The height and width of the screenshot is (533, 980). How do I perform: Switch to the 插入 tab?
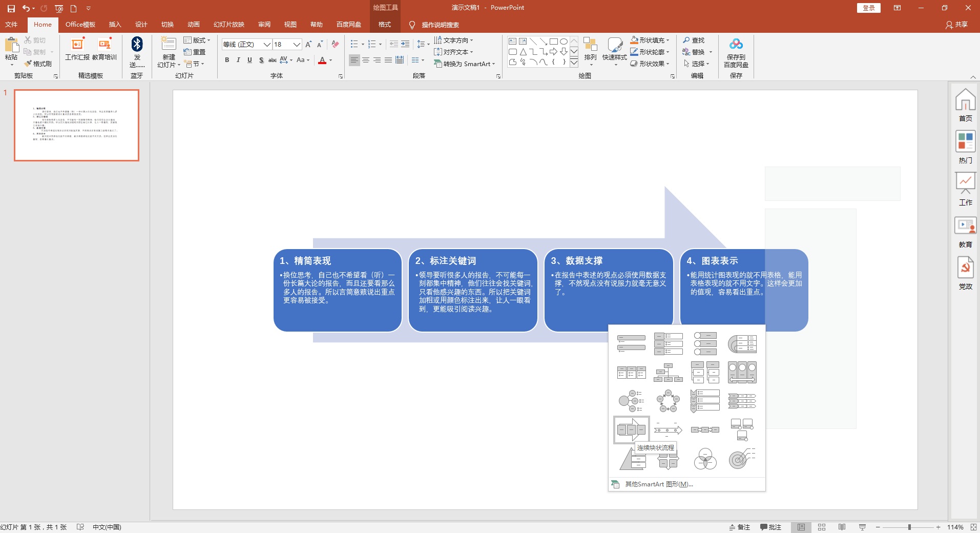coord(115,25)
